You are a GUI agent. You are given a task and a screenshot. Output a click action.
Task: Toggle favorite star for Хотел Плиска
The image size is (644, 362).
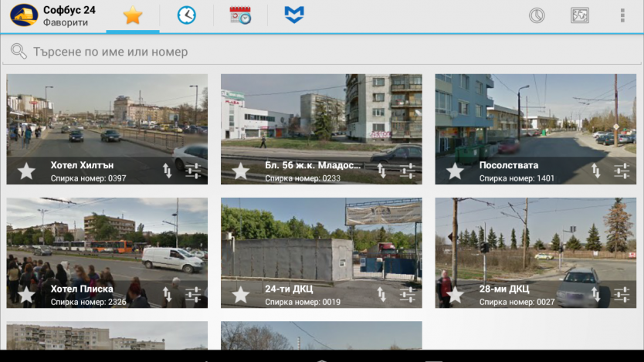26,294
